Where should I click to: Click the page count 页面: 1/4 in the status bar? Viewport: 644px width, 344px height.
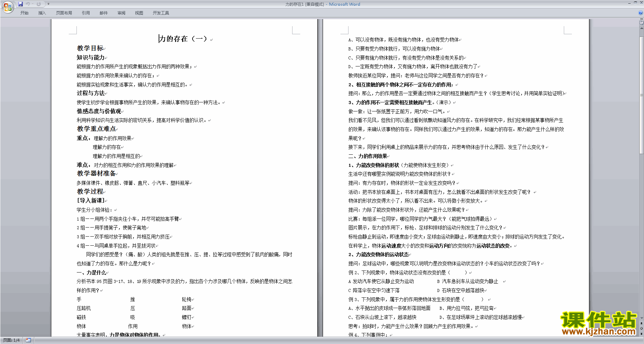coord(11,340)
